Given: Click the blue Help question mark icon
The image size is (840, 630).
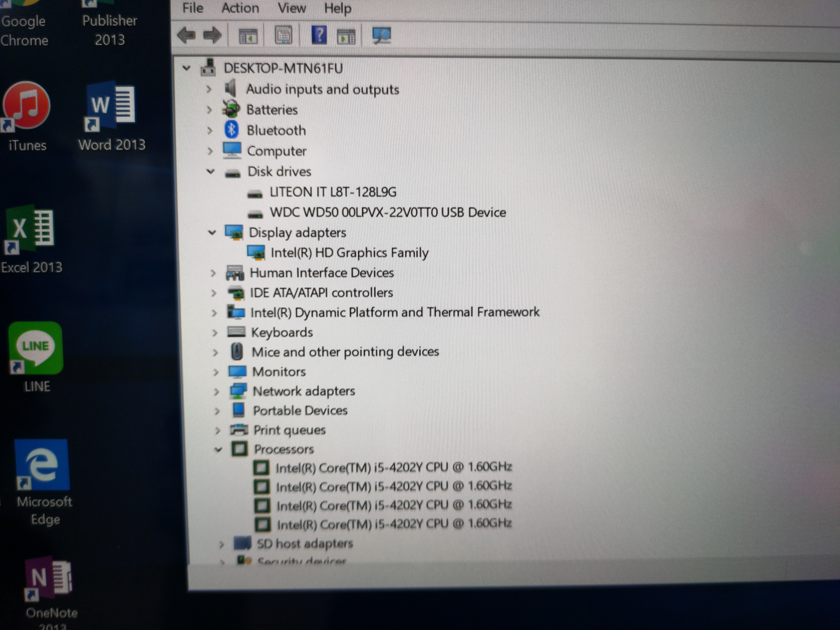Looking at the screenshot, I should click(x=319, y=35).
